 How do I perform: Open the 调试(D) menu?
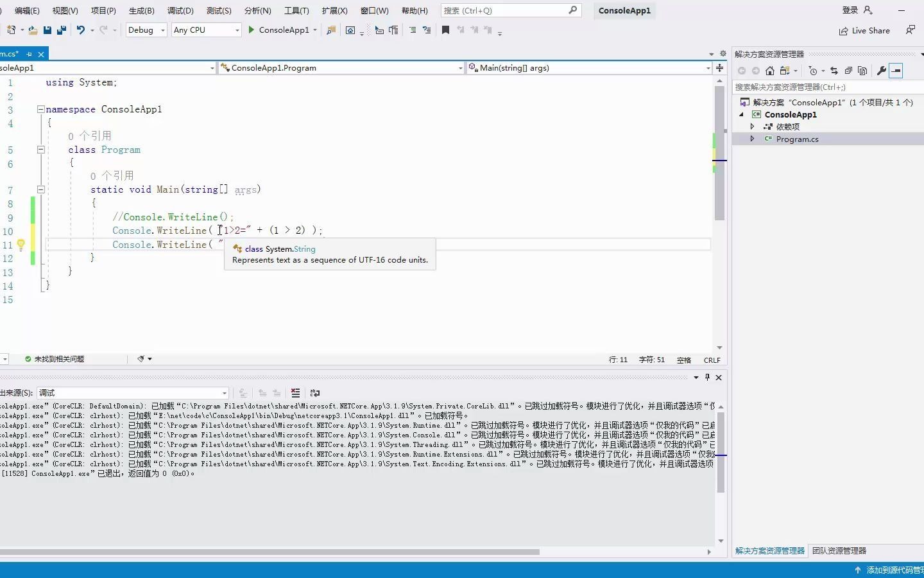180,10
